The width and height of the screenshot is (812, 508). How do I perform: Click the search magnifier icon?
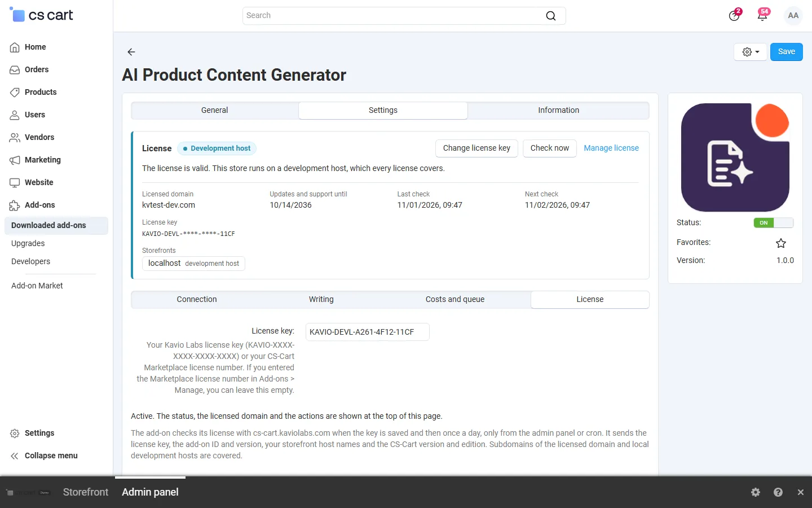551,16
